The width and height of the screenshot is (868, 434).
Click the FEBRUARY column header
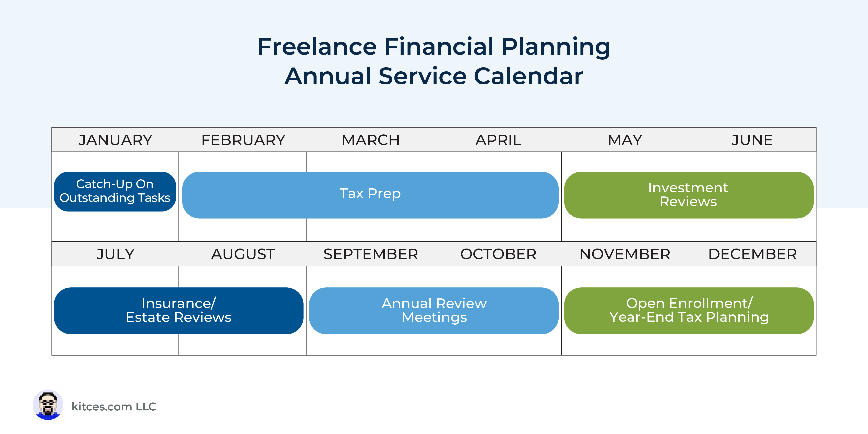tap(243, 140)
